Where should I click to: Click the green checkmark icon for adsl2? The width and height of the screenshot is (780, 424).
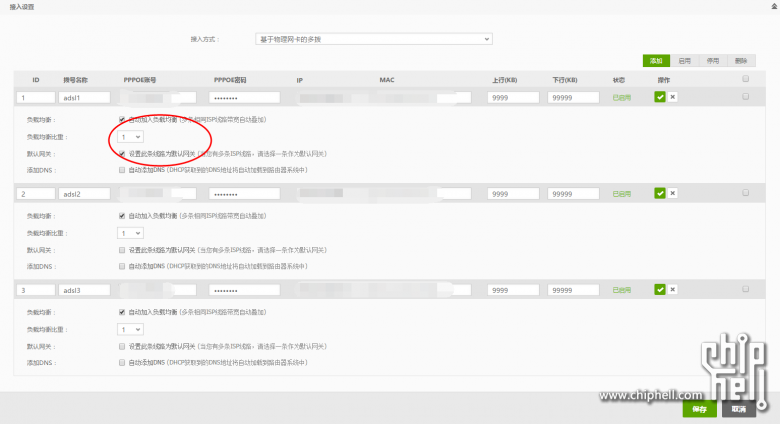660,193
